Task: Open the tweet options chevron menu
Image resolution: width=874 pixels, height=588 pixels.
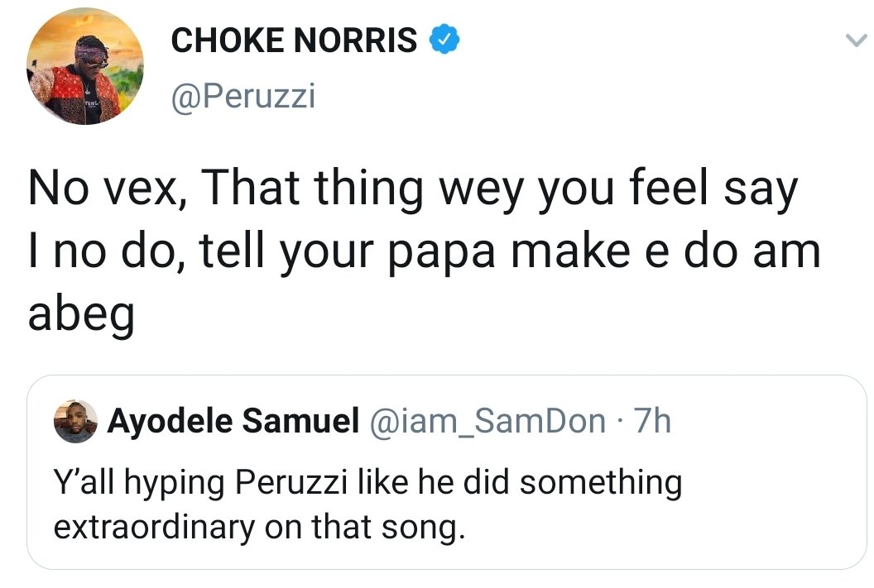Action: (851, 40)
